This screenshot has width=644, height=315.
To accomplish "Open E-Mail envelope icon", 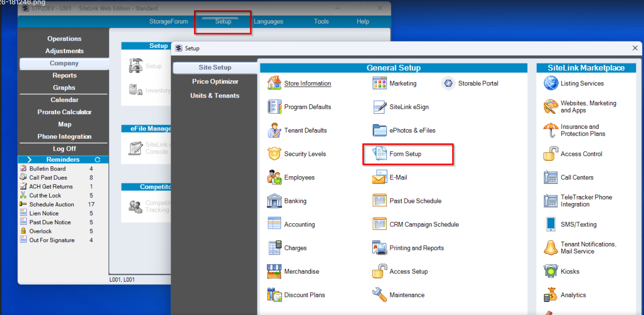I will [x=380, y=177].
